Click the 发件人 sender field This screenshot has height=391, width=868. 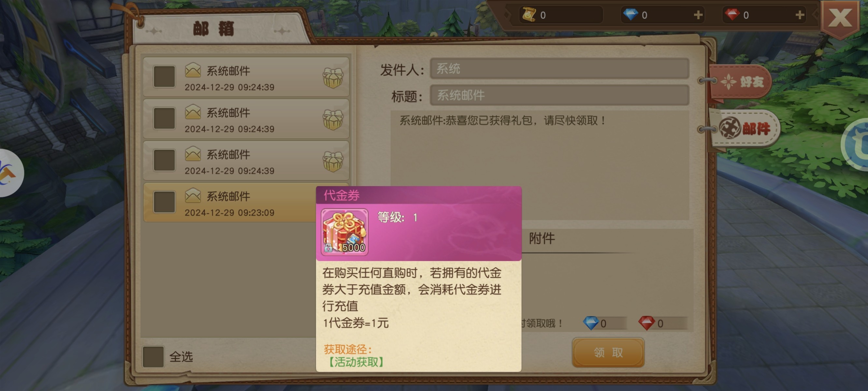559,69
